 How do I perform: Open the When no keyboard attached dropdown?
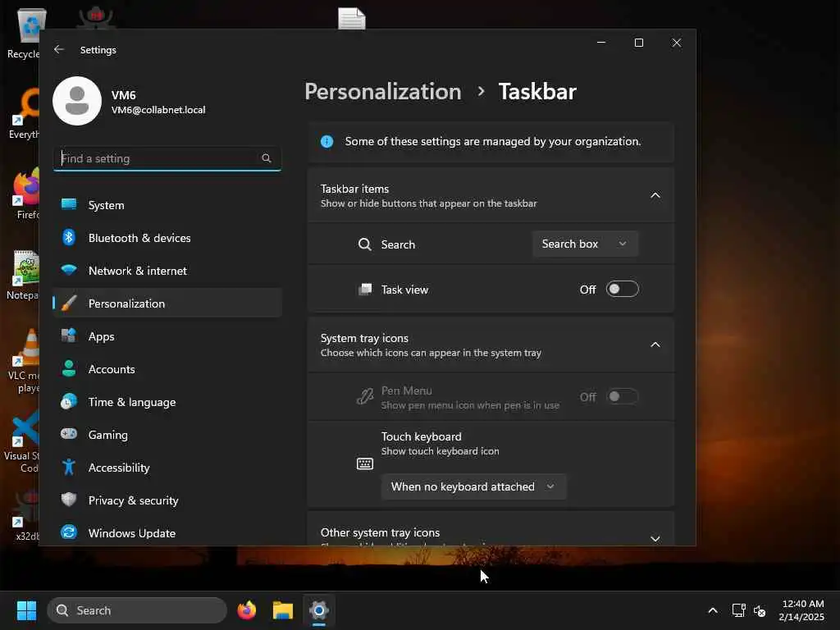(x=473, y=486)
